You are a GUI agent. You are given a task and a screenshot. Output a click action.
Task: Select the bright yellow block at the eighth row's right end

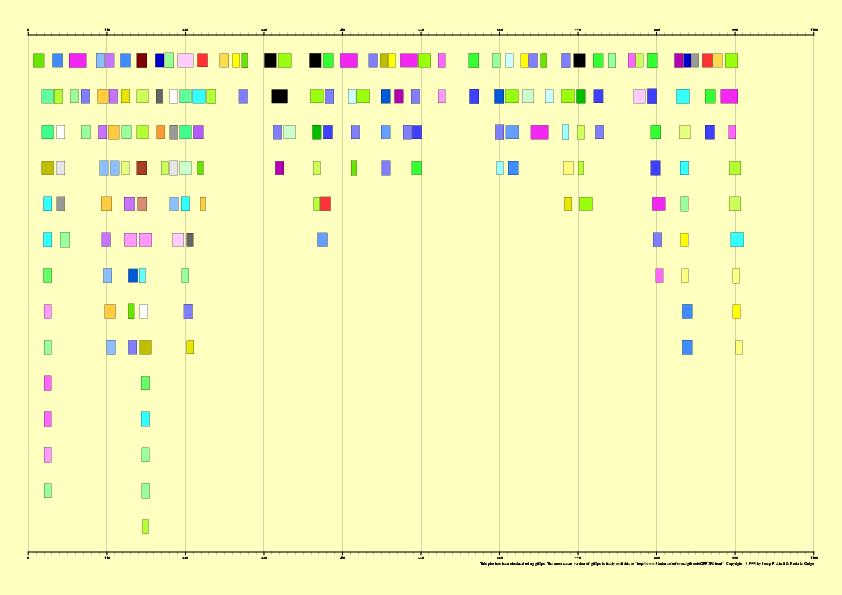[x=736, y=311]
